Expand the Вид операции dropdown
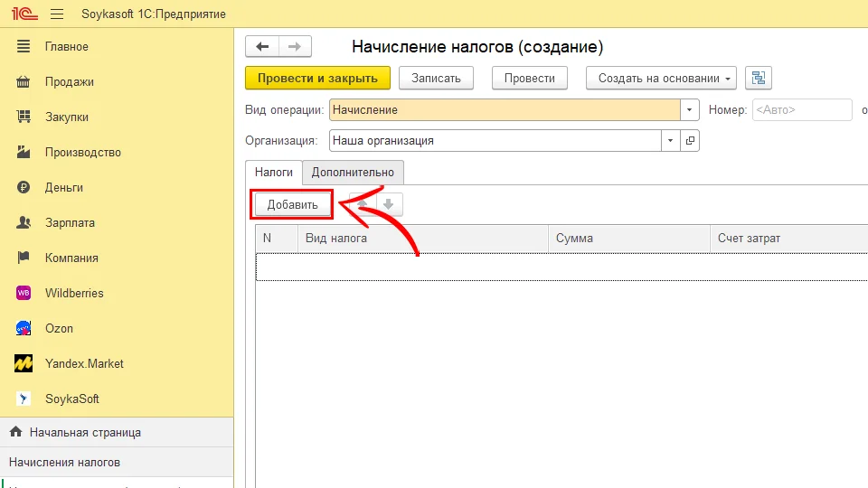The image size is (868, 488). tap(690, 110)
